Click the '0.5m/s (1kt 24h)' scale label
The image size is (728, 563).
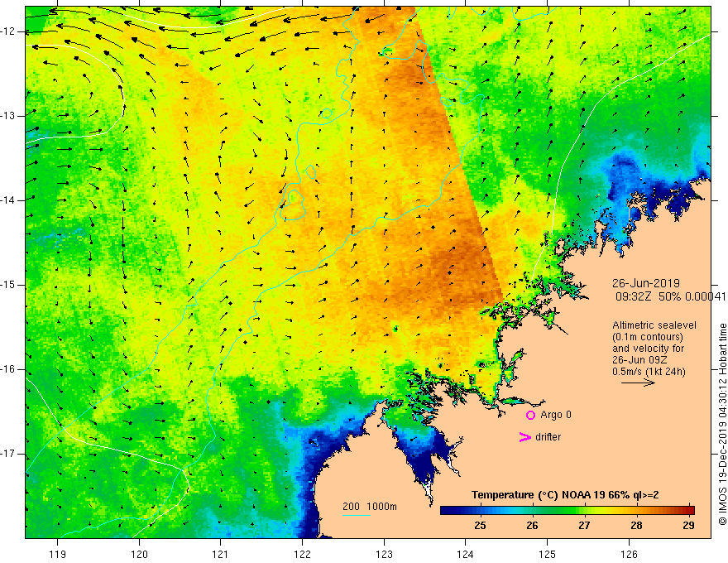649,372
